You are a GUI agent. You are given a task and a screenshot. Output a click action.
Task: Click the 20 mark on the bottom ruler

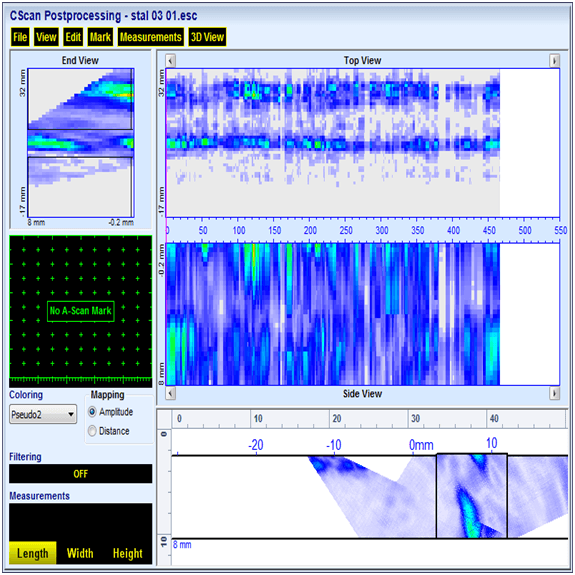click(x=337, y=418)
